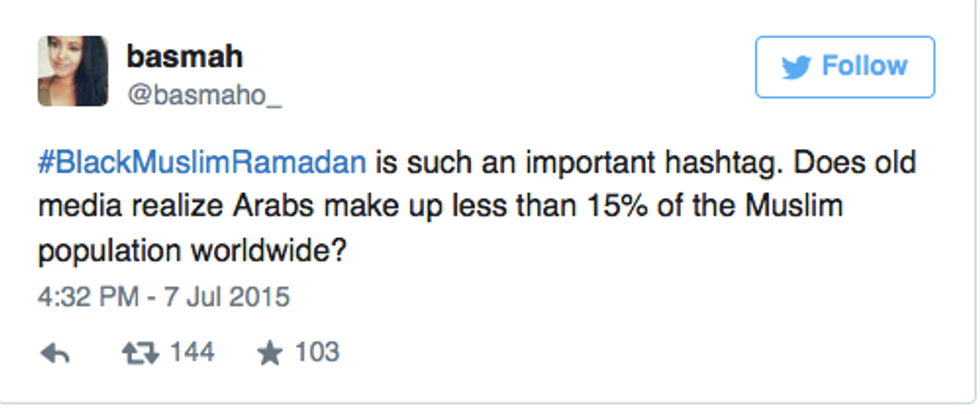
Task: View the 144 retweets count
Action: [192, 353]
